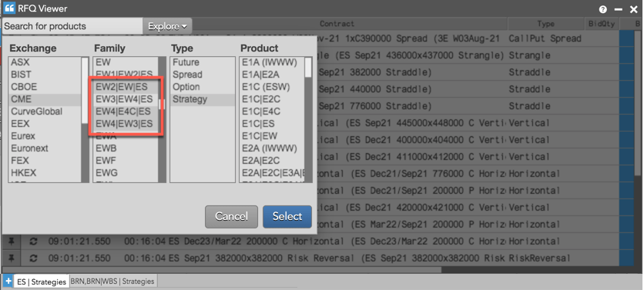Select EW4|E4C|ES family
Image resolution: width=644 pixels, height=290 pixels.
pos(126,112)
